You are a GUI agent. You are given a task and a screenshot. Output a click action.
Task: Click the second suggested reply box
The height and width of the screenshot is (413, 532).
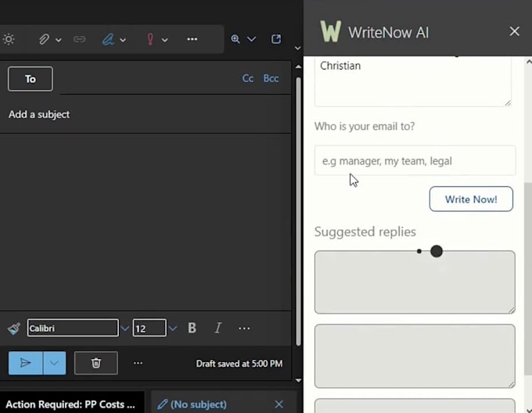[x=415, y=356]
